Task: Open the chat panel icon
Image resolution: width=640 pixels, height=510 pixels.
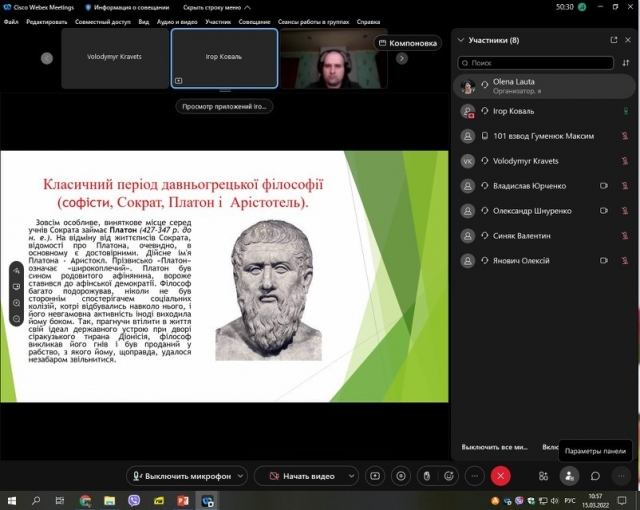Action: coord(595,476)
